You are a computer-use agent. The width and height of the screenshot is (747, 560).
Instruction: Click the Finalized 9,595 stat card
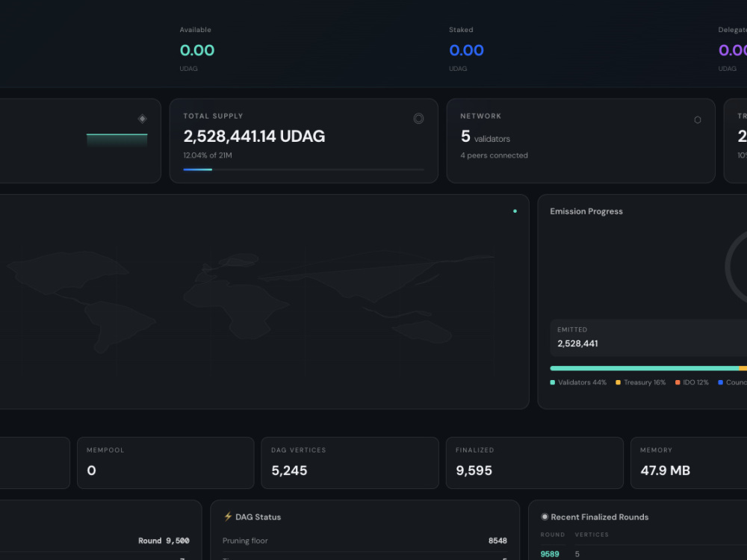tap(535, 463)
